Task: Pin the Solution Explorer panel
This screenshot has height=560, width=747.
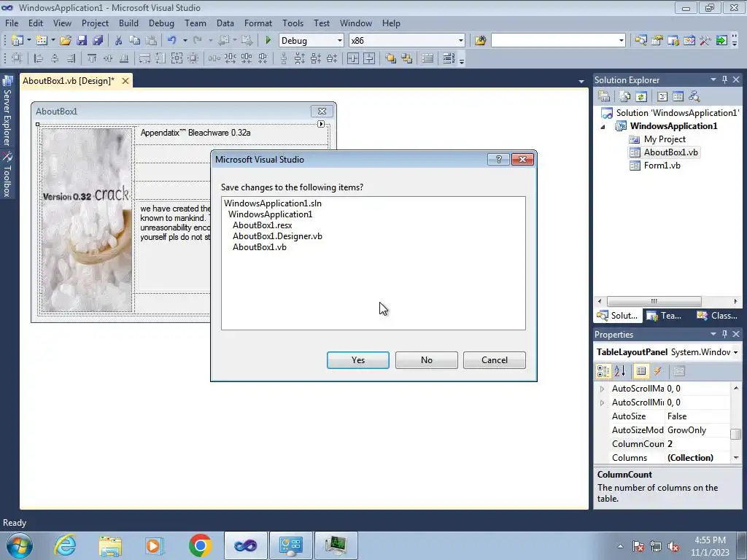Action: tap(724, 79)
